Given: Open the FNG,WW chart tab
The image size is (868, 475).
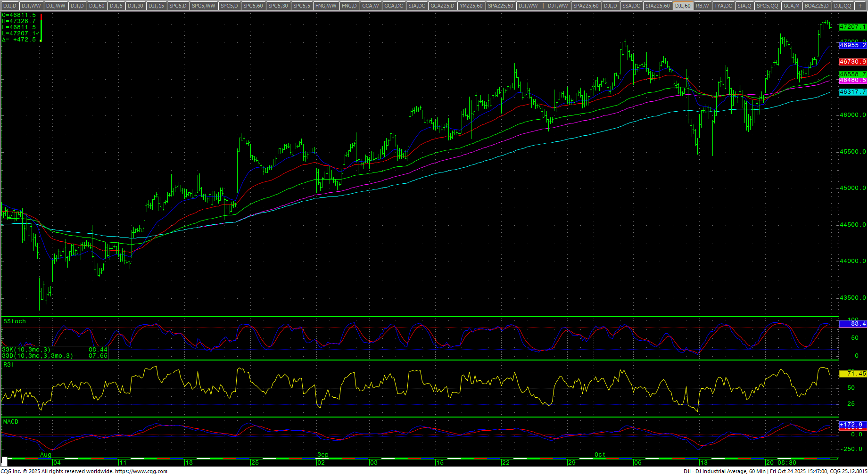Looking at the screenshot, I should [x=326, y=6].
